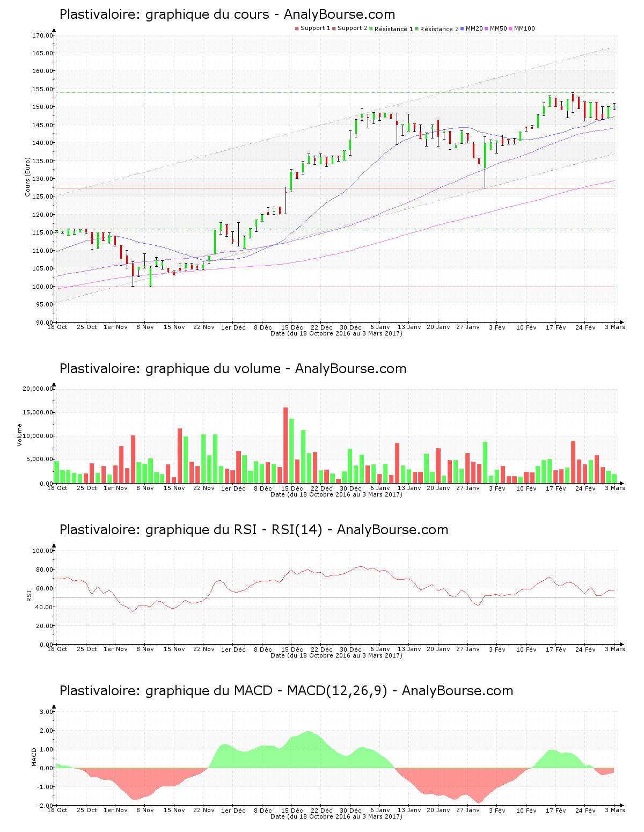Select the RSI(14) chart title
Image resolution: width=644 pixels, height=832 pixels.
(253, 530)
